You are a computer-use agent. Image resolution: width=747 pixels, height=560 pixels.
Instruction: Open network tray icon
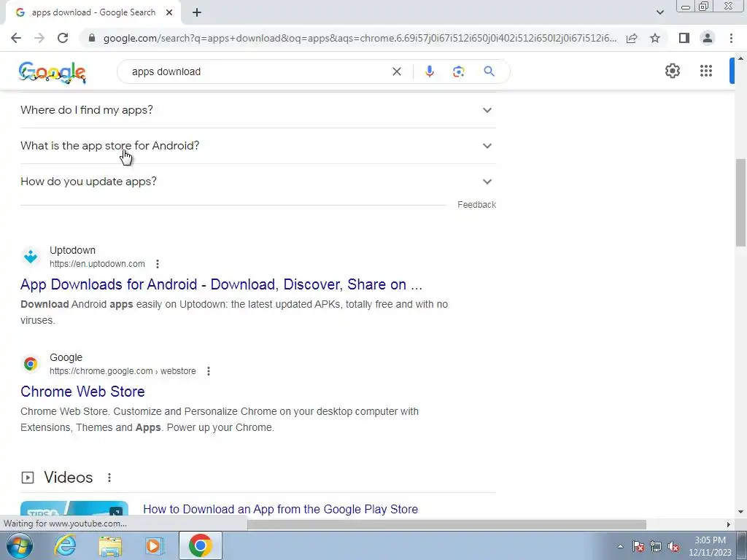(x=656, y=546)
